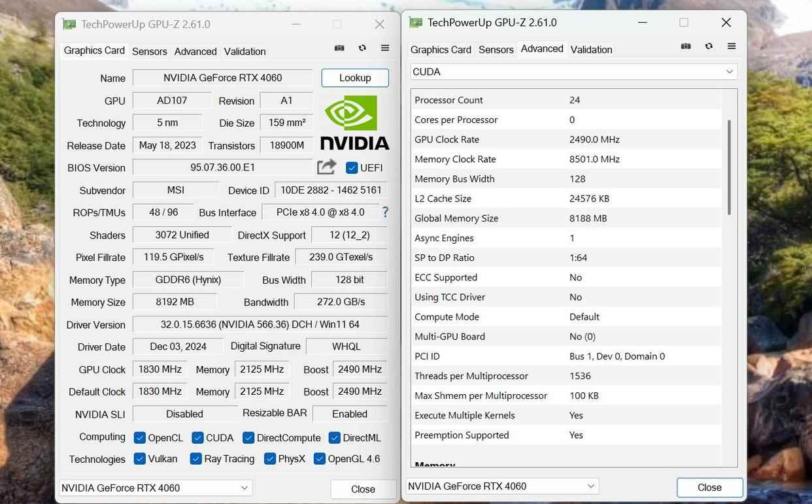Click the Advanced list vertical scrollbar
The image size is (812, 504).
[x=729, y=167]
